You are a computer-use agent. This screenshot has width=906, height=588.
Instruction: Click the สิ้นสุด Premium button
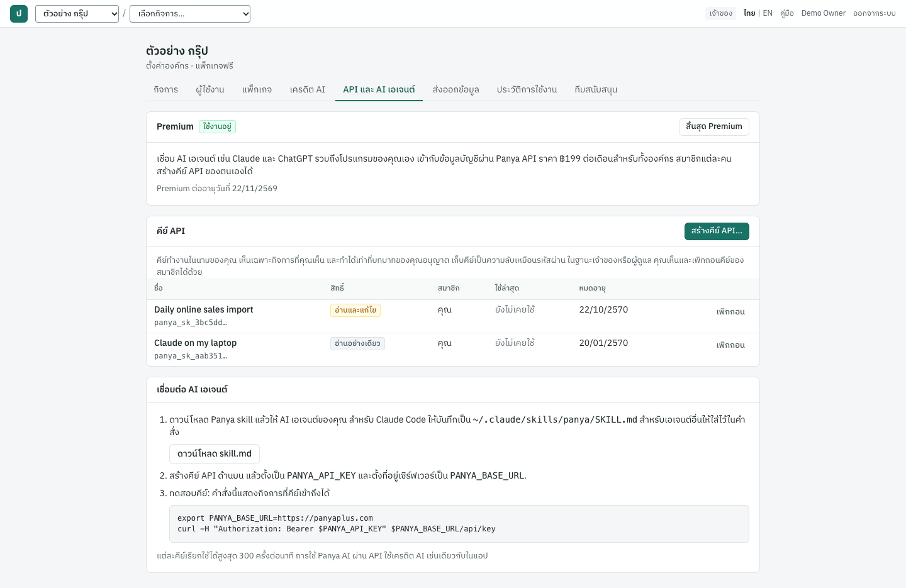point(714,126)
